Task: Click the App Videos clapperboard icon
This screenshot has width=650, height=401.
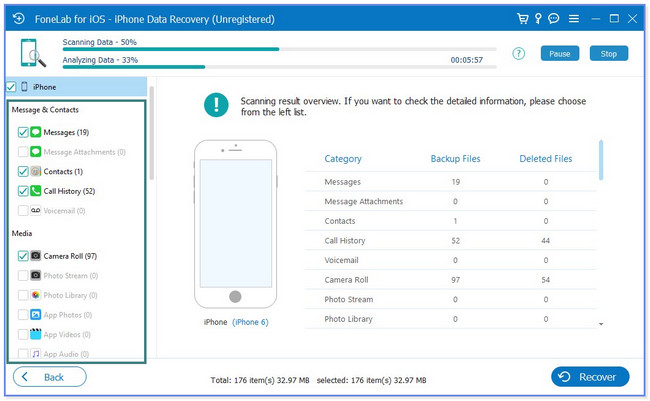Action: click(36, 334)
